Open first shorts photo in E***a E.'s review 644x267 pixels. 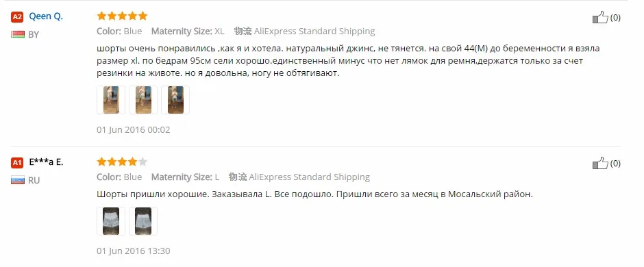[111, 221]
